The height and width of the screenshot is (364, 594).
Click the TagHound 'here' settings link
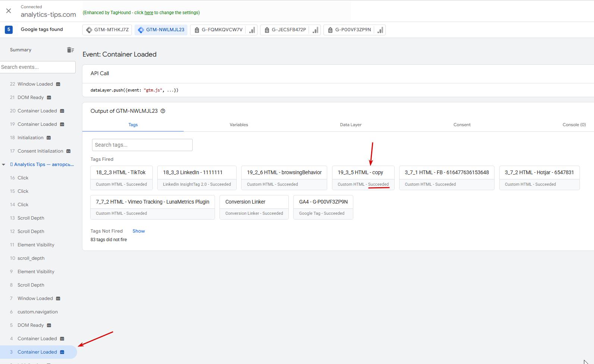coord(149,13)
